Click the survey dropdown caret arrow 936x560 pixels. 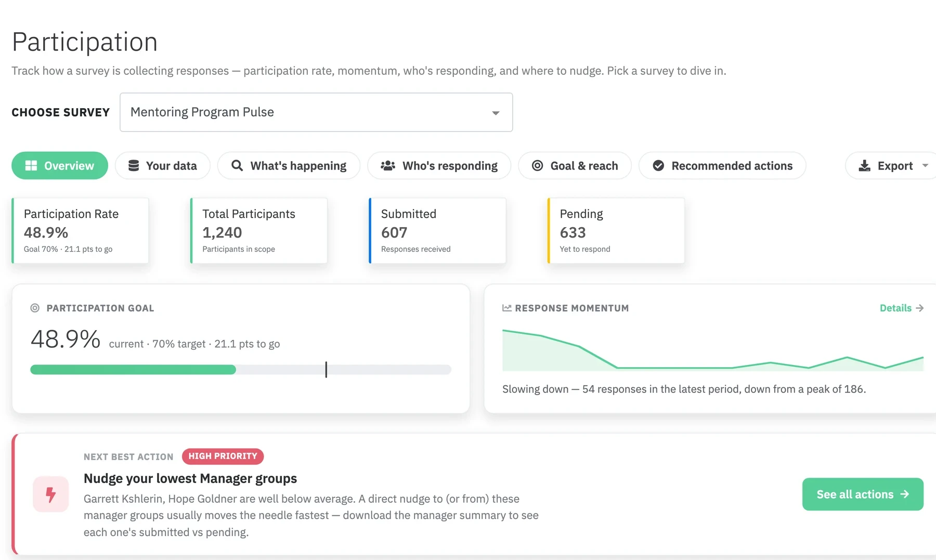[x=496, y=113]
